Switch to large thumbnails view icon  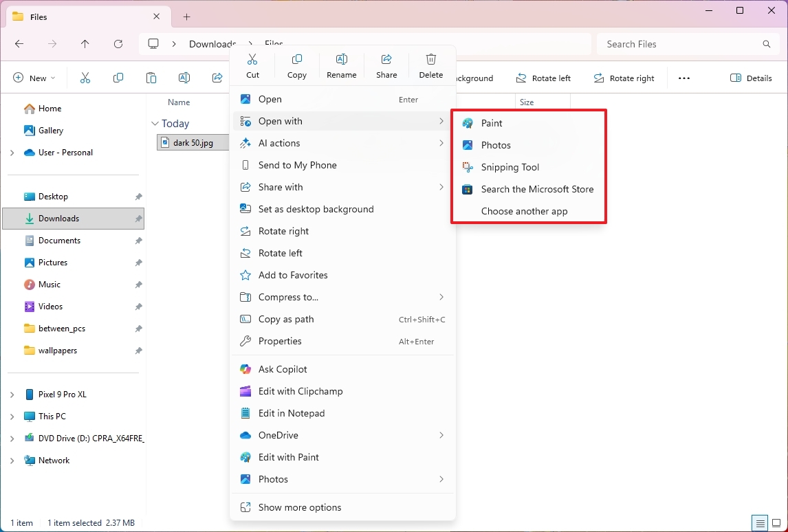[776, 523]
